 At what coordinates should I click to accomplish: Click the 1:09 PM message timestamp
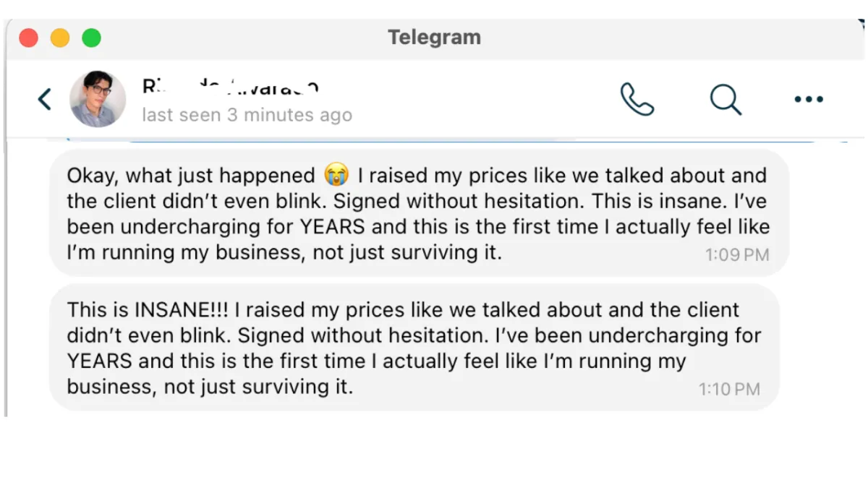pyautogui.click(x=737, y=254)
